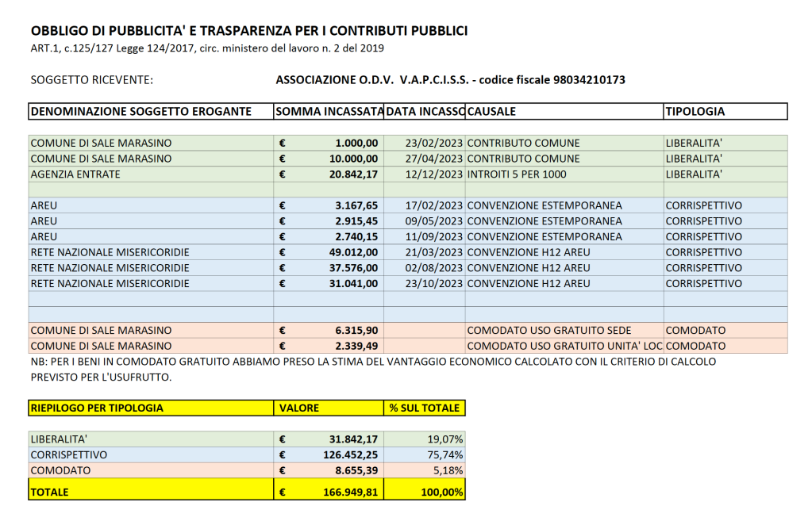The height and width of the screenshot is (525, 812).
Task: Click the title OBBLIGO DI PUBBLICITA' E TRASPARENZA
Action: (x=248, y=31)
